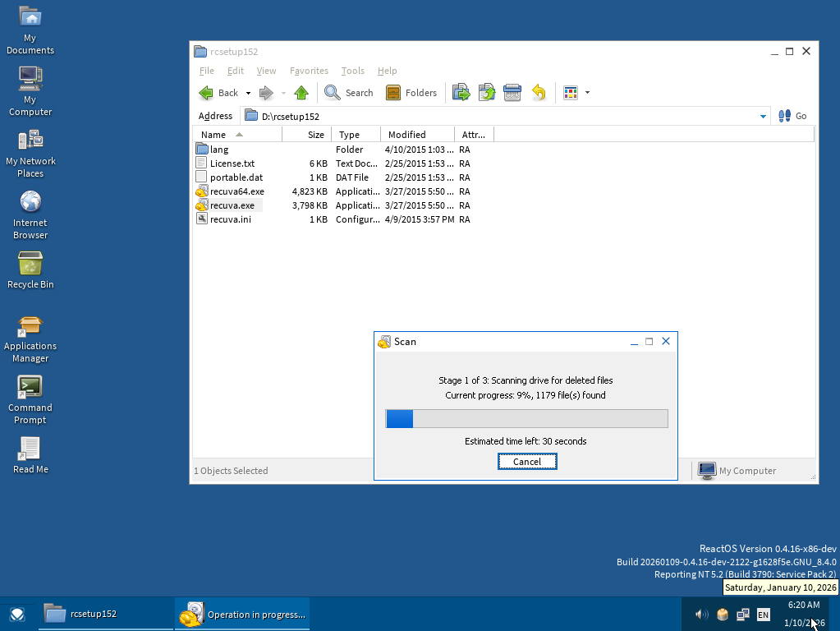This screenshot has height=631, width=840.
Task: Select the Recycle Bin desktop icon
Action: pos(30,265)
